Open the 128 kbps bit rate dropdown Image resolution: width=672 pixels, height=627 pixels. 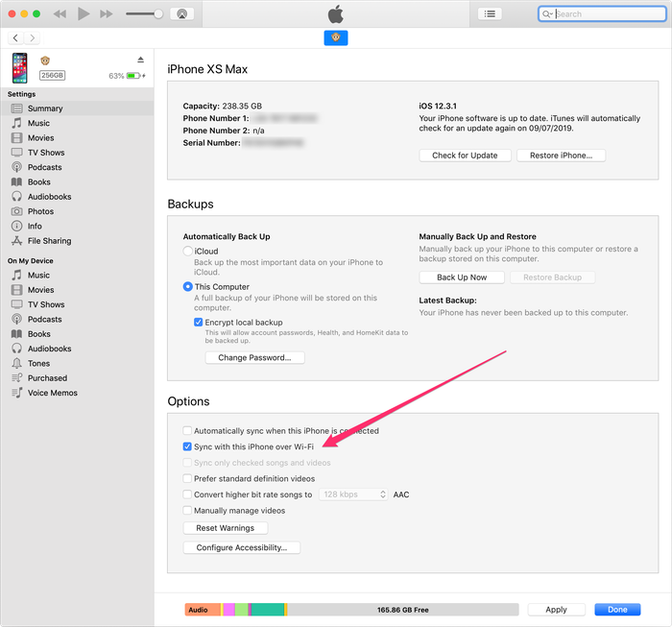[353, 494]
